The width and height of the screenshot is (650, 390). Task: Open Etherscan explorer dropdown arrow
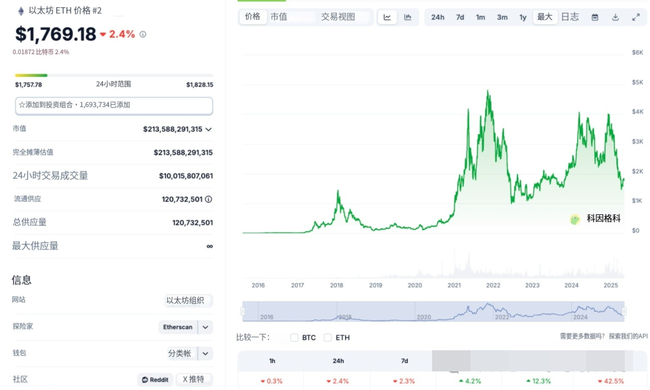206,327
